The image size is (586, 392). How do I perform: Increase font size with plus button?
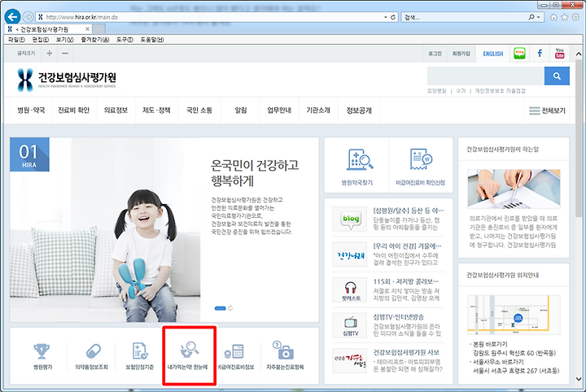50,54
